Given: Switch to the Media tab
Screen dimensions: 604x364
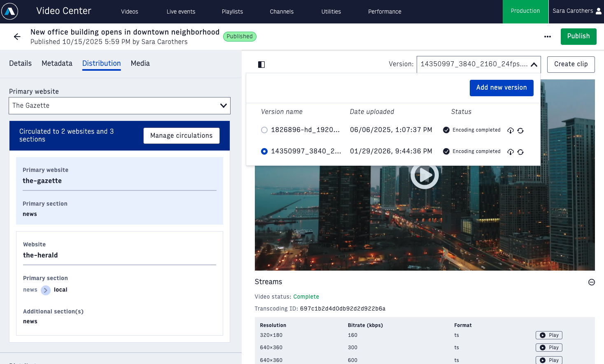Looking at the screenshot, I should [x=140, y=63].
